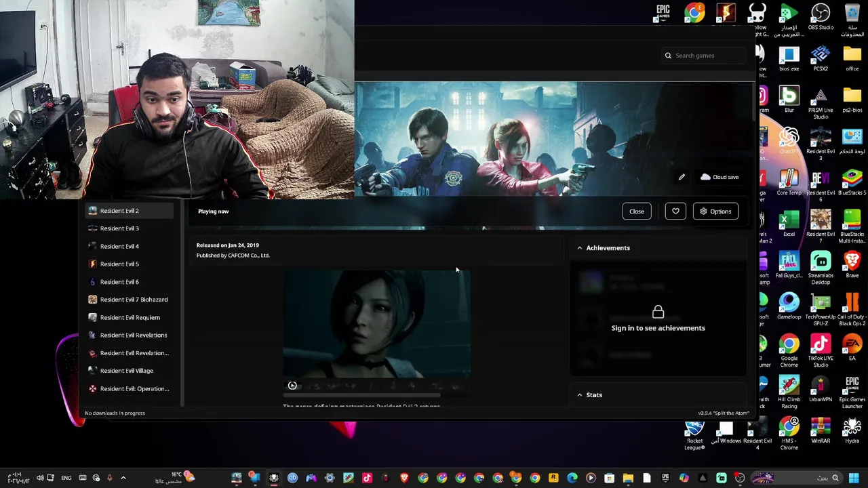Collapse the Achievements section
Viewport: 868px width, 488px height.
click(x=579, y=248)
